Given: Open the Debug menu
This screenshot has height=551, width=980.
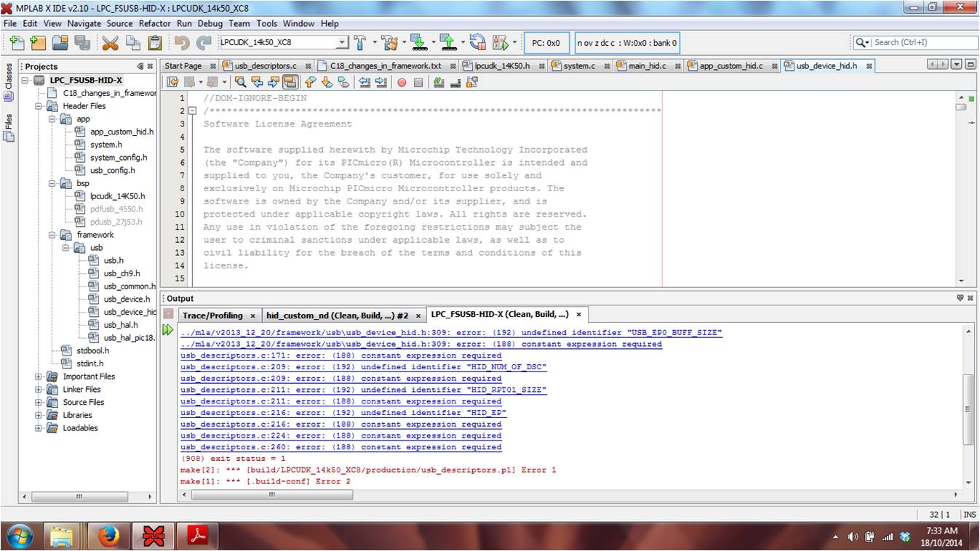Looking at the screenshot, I should [x=210, y=23].
